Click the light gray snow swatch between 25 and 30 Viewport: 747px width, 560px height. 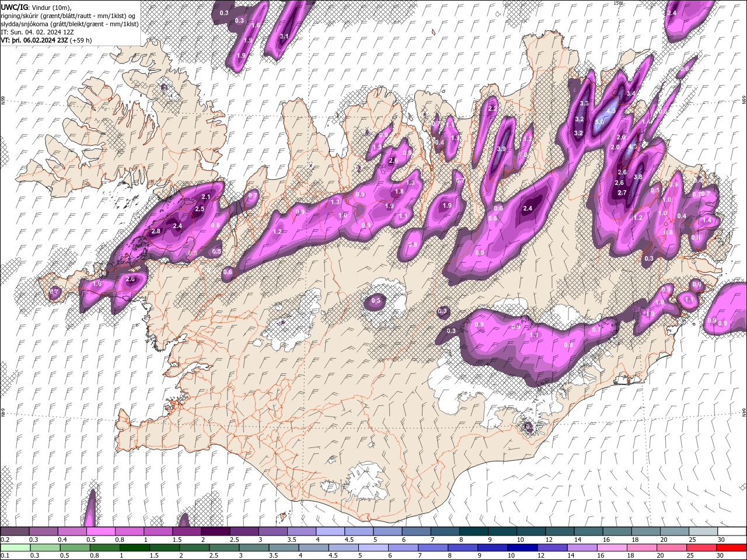703,531
